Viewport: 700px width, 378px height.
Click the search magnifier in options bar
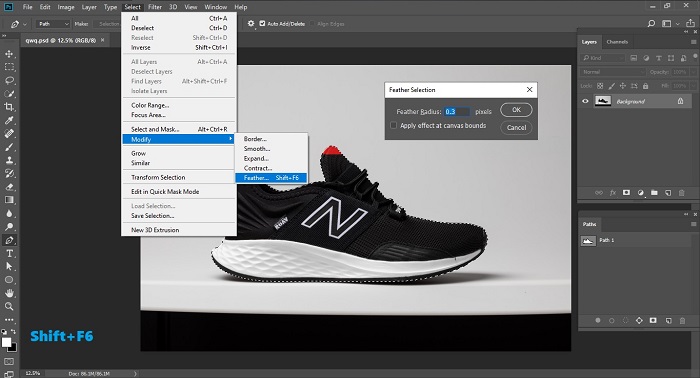[x=651, y=24]
